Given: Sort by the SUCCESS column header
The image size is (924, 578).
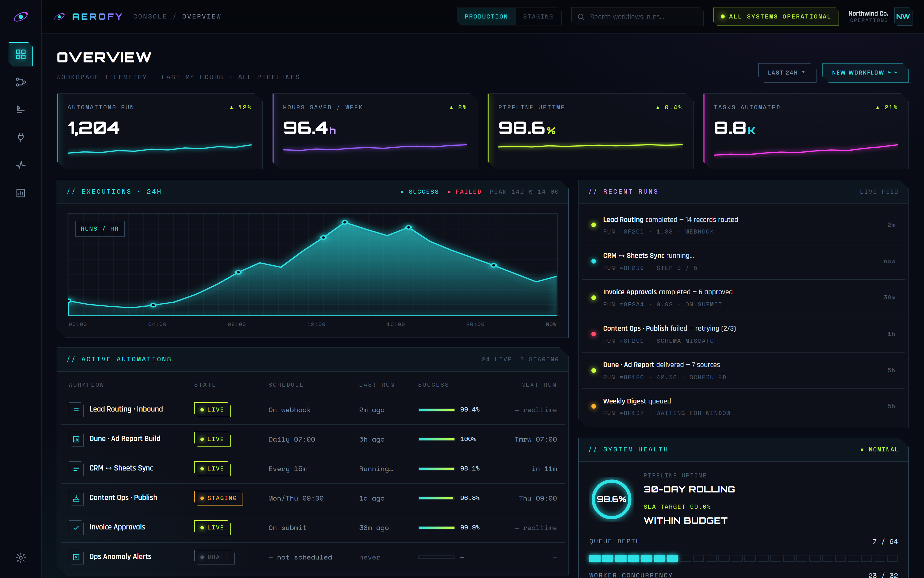Looking at the screenshot, I should (433, 385).
